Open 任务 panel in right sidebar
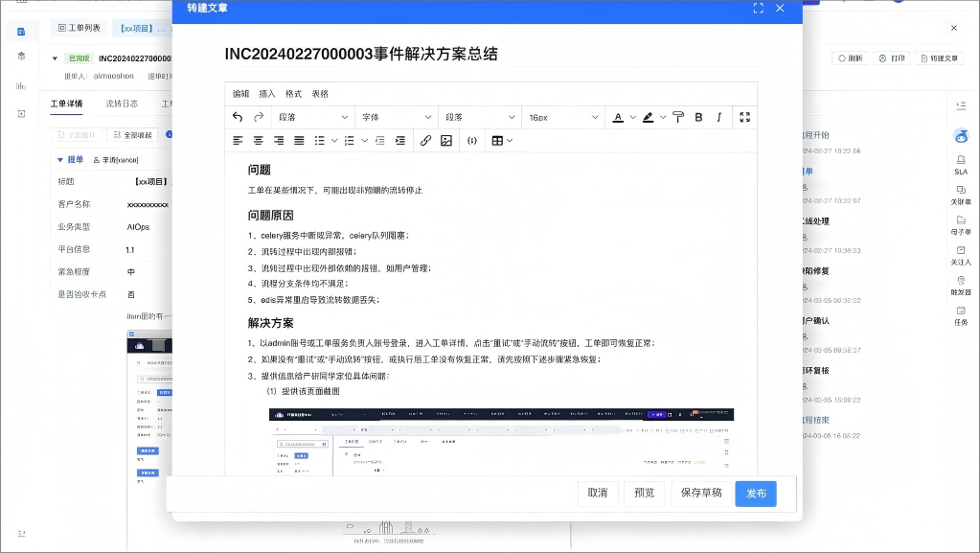Screen dimensions: 980x553 [961, 316]
